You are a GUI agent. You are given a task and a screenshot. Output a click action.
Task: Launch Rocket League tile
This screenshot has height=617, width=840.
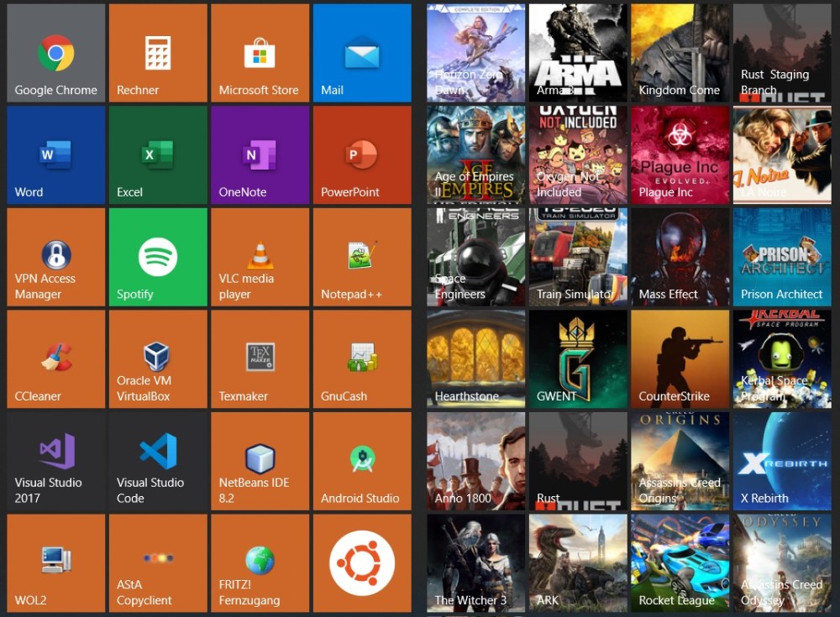click(680, 563)
